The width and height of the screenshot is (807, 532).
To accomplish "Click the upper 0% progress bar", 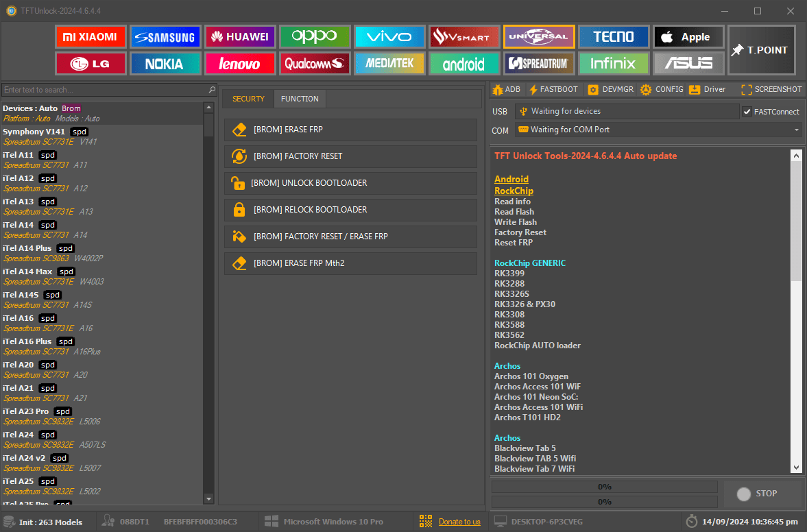I will [604, 487].
